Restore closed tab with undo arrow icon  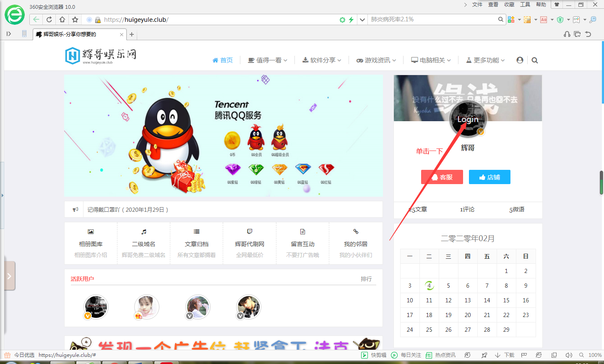click(x=588, y=34)
